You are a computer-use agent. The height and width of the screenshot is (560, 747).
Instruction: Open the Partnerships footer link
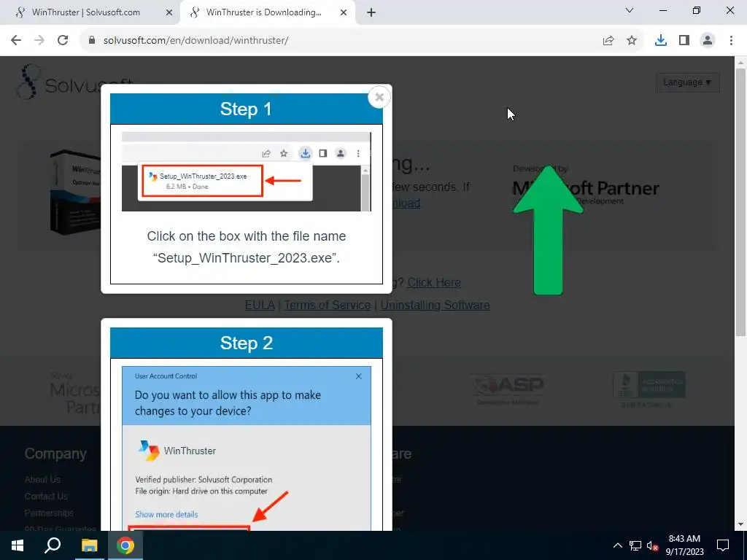49,513
